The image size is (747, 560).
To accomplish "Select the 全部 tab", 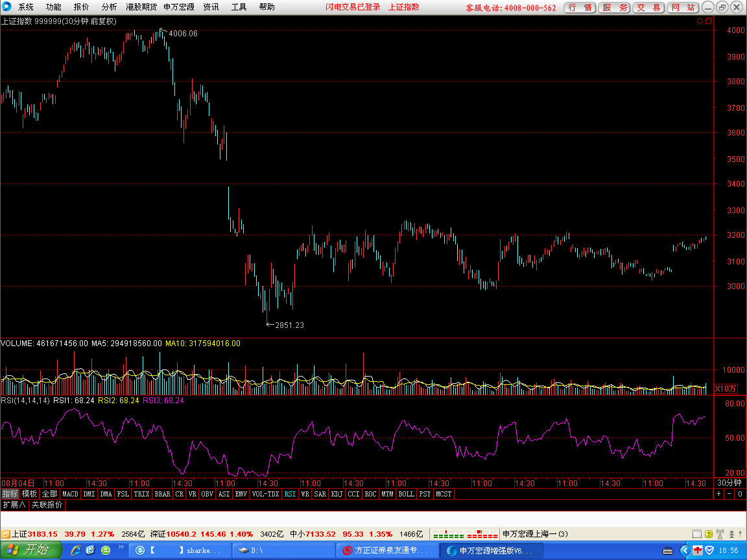I will point(49,494).
